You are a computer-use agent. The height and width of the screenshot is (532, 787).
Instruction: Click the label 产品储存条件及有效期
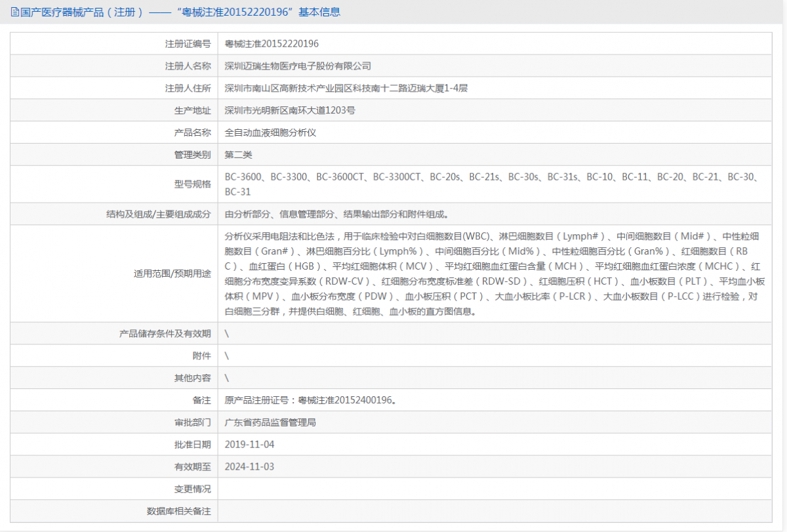[165, 333]
